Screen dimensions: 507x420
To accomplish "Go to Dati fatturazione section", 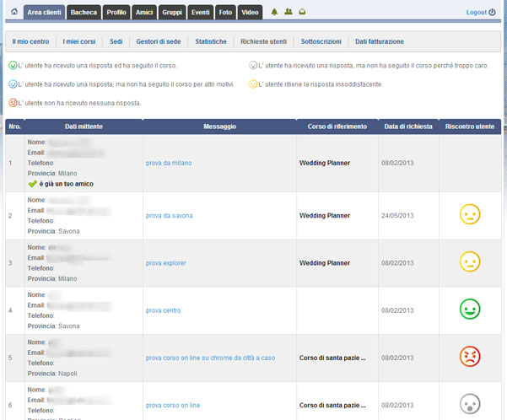I will 380,41.
